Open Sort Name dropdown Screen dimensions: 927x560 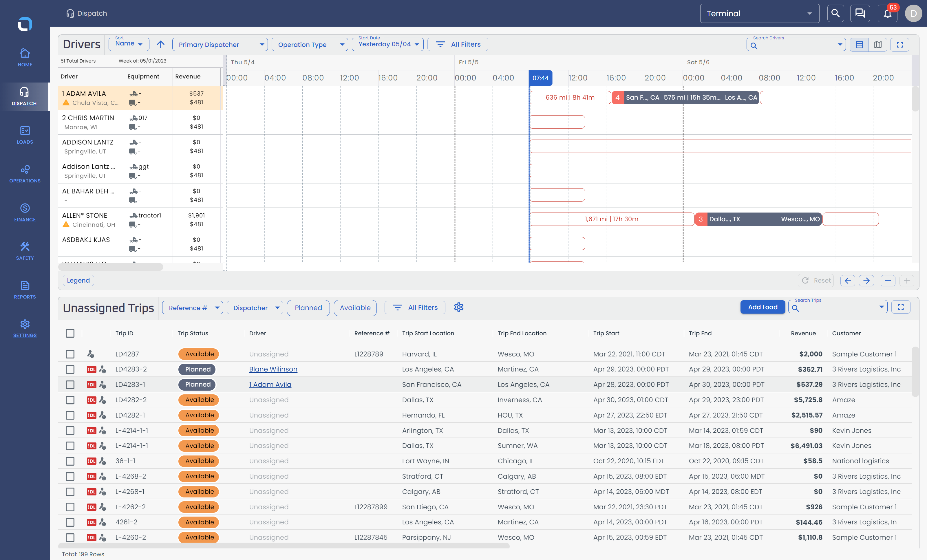point(129,44)
